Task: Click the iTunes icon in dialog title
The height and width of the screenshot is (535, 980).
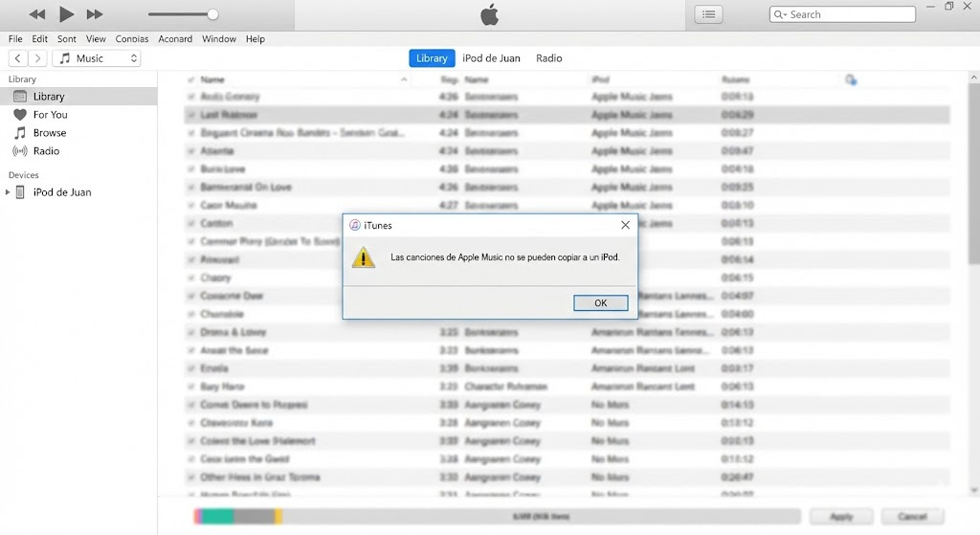Action: coord(354,225)
